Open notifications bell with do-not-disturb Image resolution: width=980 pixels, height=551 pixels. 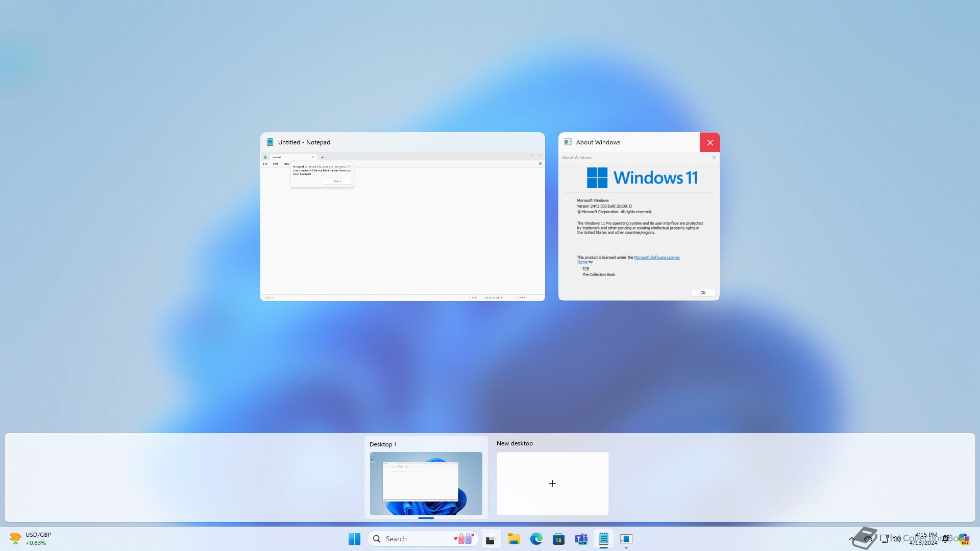(946, 539)
